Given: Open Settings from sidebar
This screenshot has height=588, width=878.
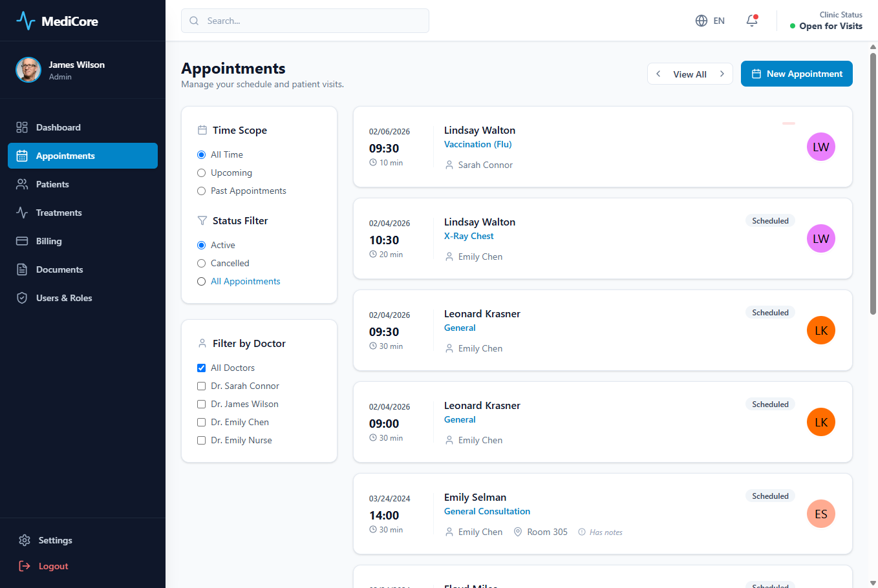Looking at the screenshot, I should [x=83, y=540].
